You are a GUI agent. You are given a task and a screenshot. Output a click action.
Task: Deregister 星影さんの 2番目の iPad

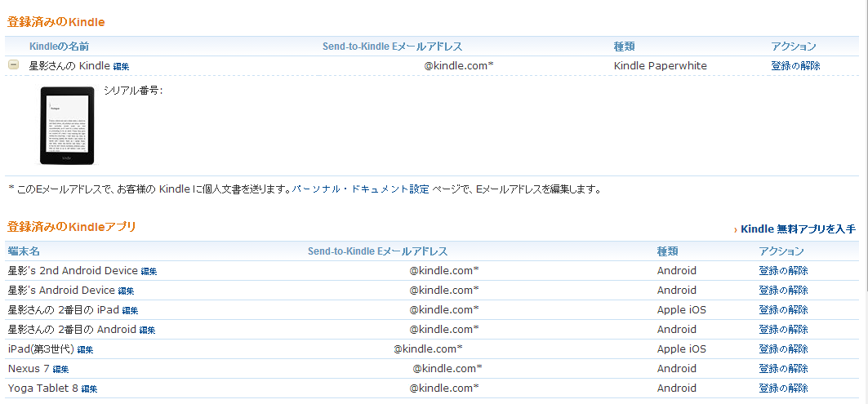click(783, 309)
